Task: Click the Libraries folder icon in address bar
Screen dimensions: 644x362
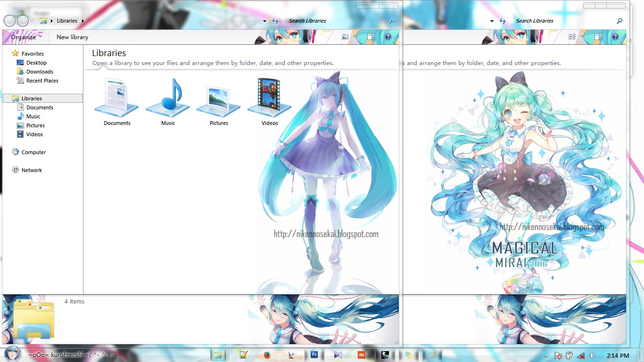Action: 43,21
